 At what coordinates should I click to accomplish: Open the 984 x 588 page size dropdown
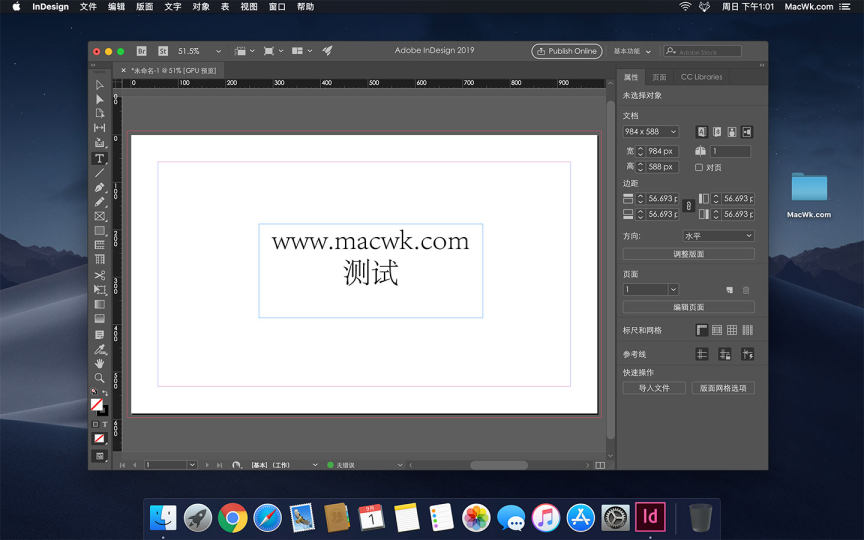pyautogui.click(x=650, y=132)
